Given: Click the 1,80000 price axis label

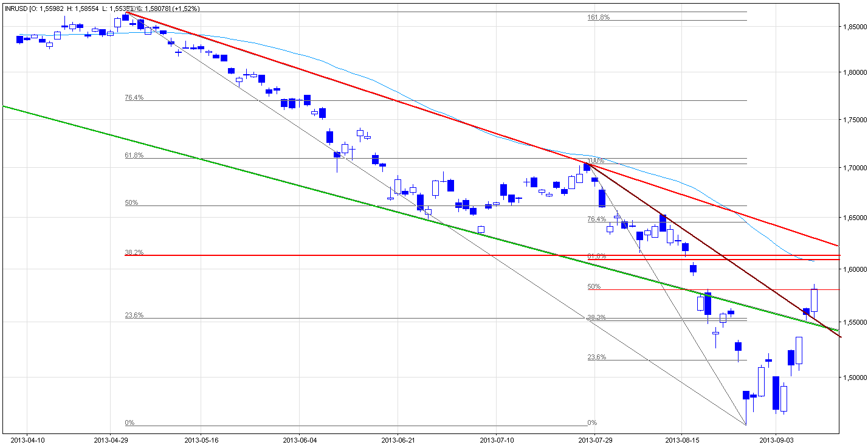Looking at the screenshot, I should (x=854, y=72).
